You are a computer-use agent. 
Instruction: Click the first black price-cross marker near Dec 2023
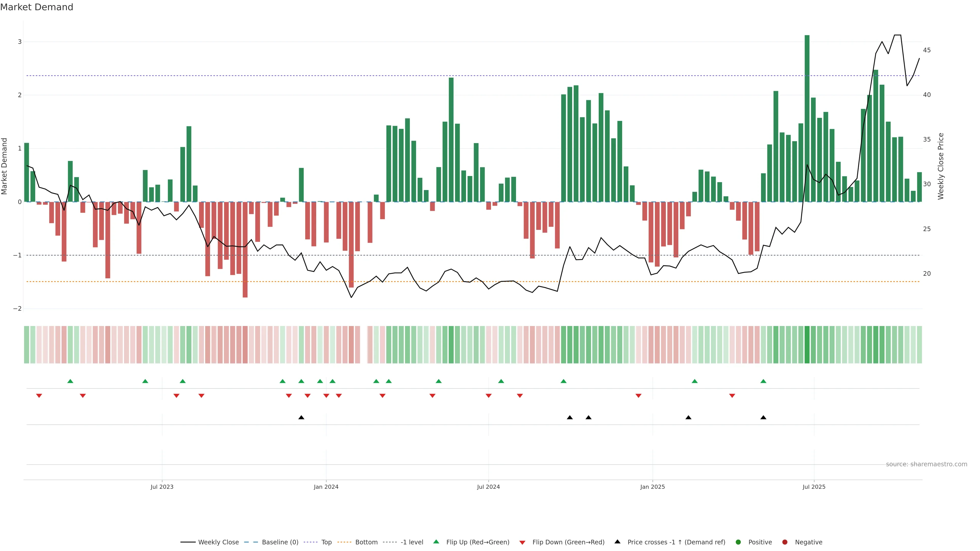301,418
